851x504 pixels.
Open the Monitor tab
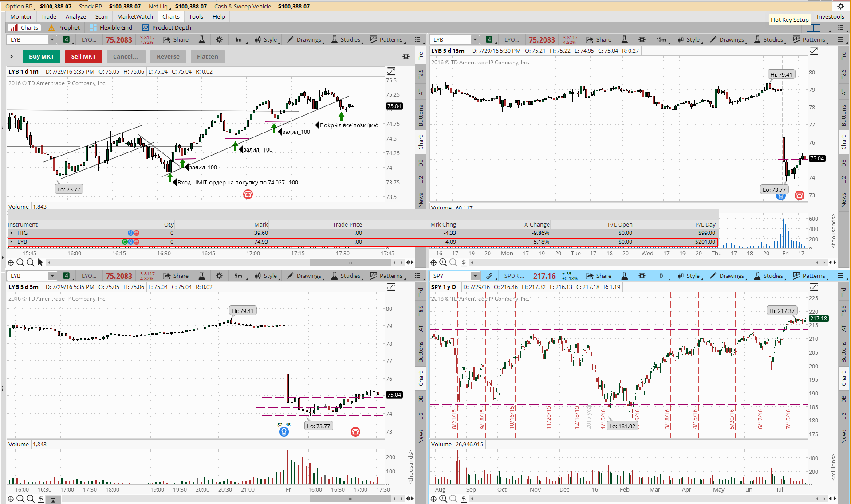21,16
